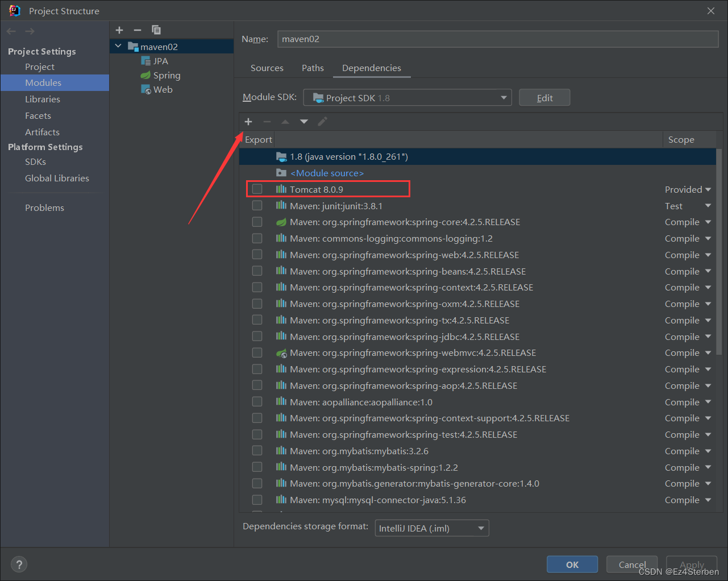The height and width of the screenshot is (581, 728).
Task: Switch to the Sources tab
Action: tap(267, 68)
